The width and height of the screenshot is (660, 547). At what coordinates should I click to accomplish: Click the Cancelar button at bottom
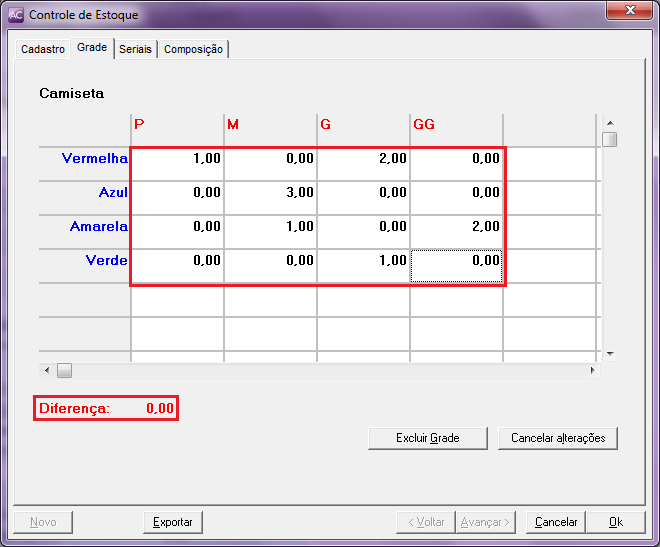click(x=556, y=522)
